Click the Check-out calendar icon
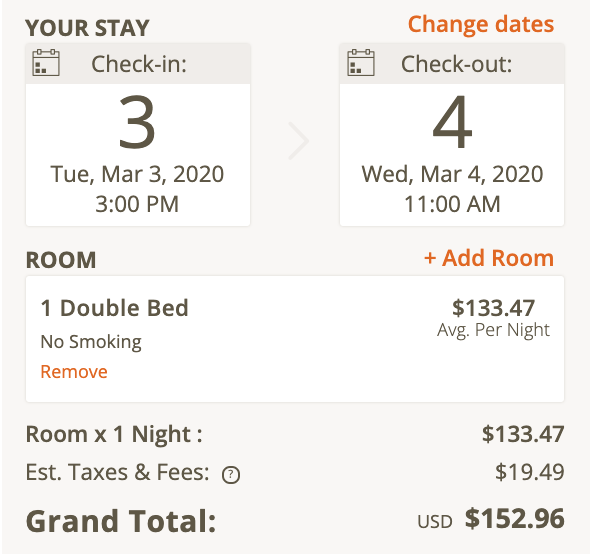 pyautogui.click(x=360, y=63)
